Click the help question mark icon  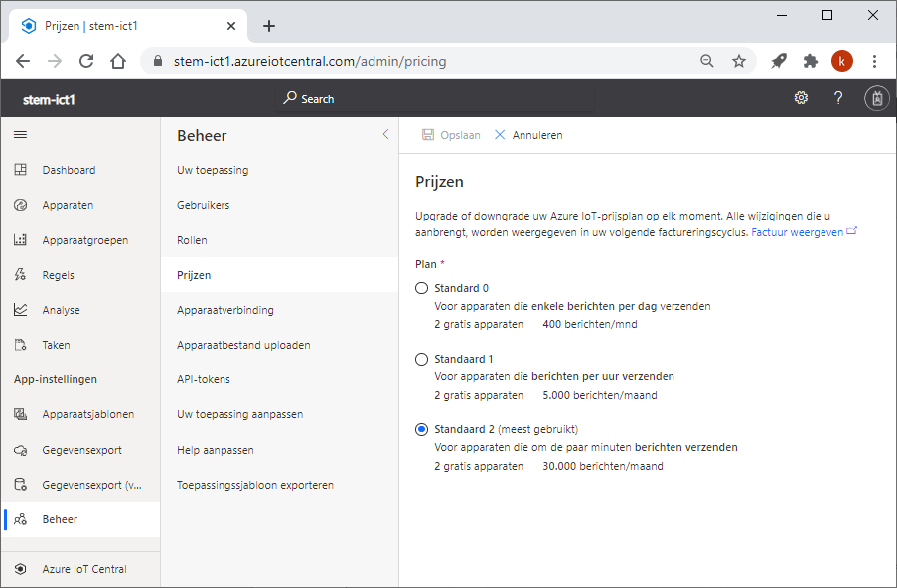coord(838,97)
